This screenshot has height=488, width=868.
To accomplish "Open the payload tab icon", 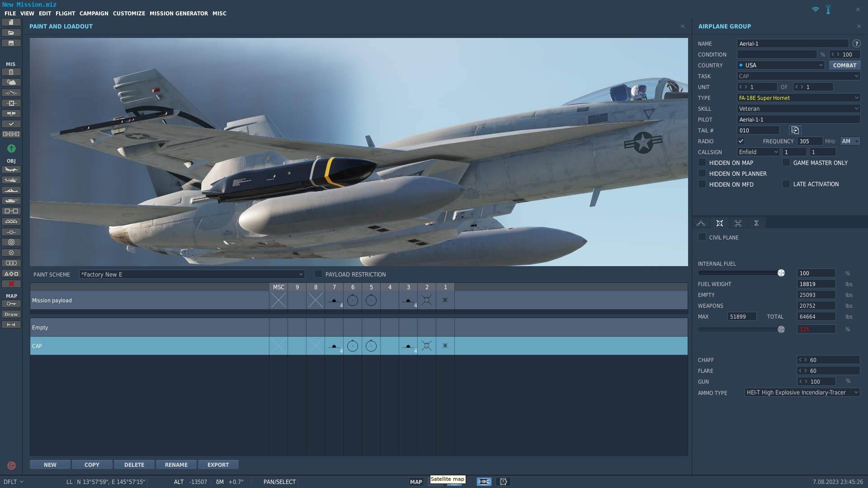I will click(x=720, y=223).
